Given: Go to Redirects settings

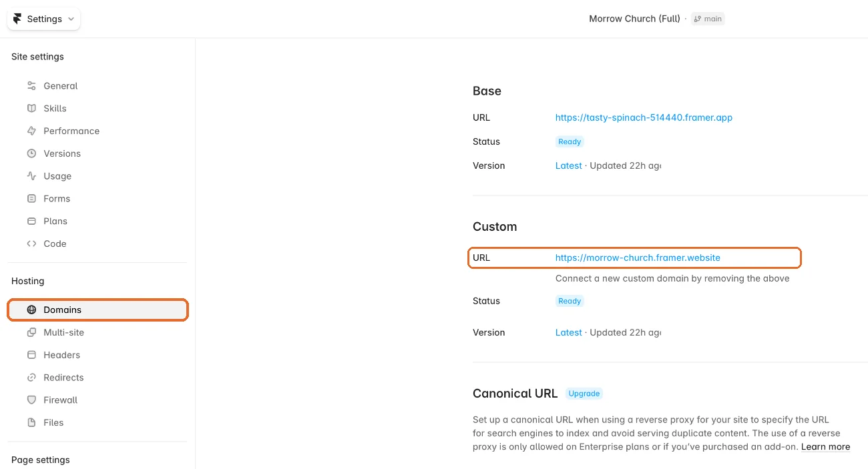Looking at the screenshot, I should 97,378.
